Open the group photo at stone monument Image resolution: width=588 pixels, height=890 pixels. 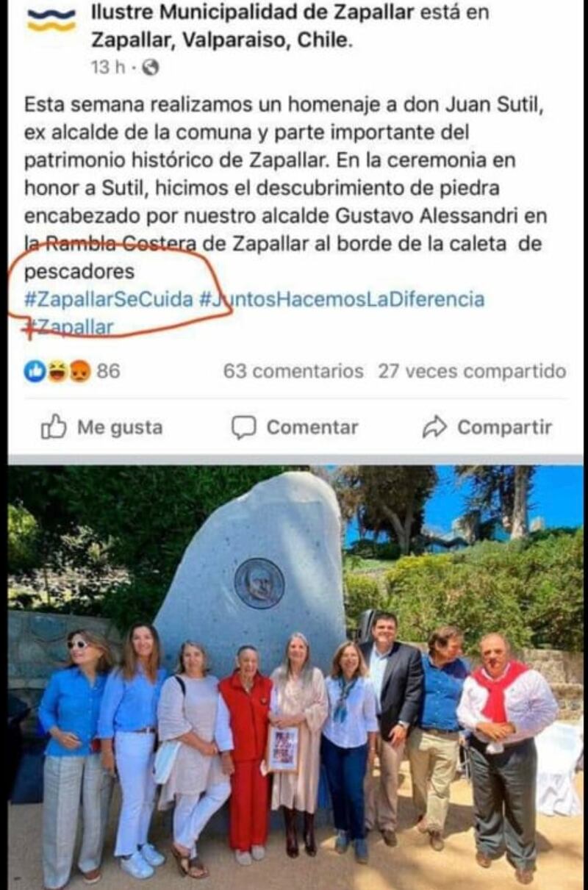295,677
